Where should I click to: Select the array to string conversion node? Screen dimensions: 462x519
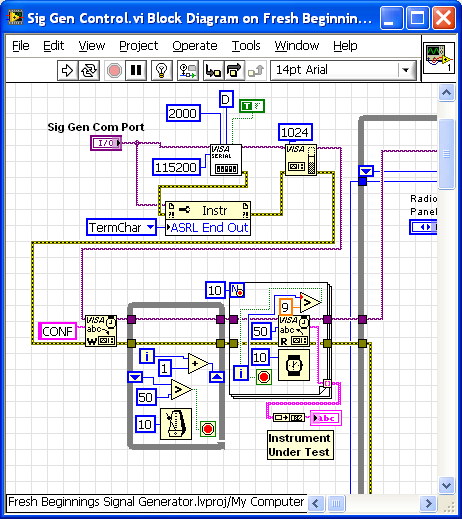click(289, 417)
